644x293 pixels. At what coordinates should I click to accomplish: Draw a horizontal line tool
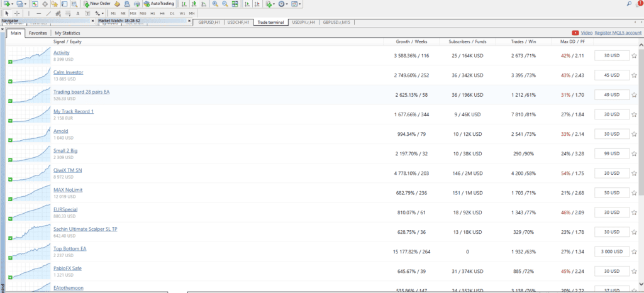click(38, 14)
